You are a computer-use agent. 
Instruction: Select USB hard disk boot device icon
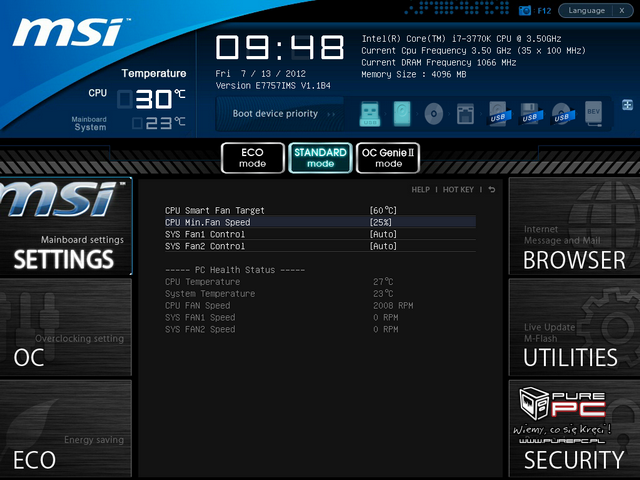coord(499,113)
